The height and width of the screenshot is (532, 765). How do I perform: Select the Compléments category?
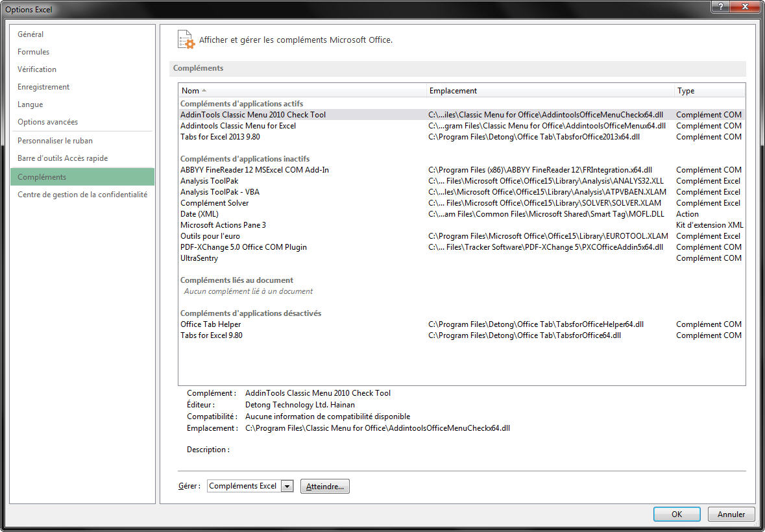pos(82,176)
